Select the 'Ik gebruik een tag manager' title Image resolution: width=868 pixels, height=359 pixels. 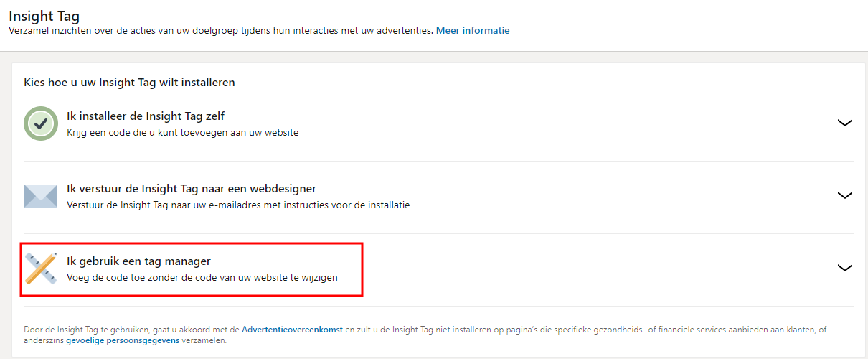point(138,261)
